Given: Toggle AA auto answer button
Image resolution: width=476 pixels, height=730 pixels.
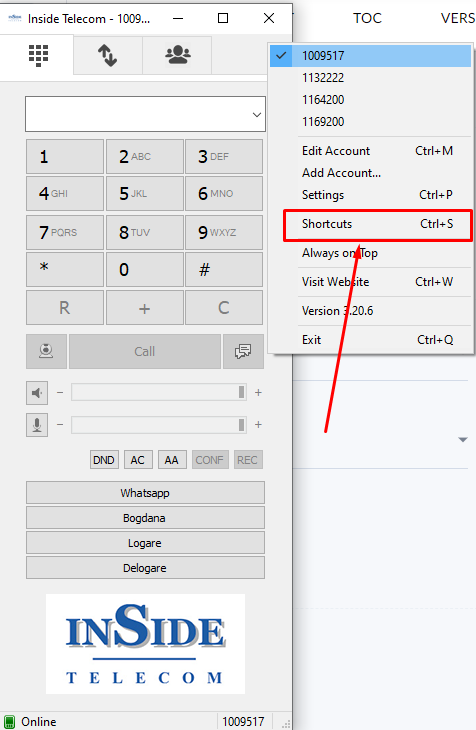Looking at the screenshot, I should click(x=171, y=460).
